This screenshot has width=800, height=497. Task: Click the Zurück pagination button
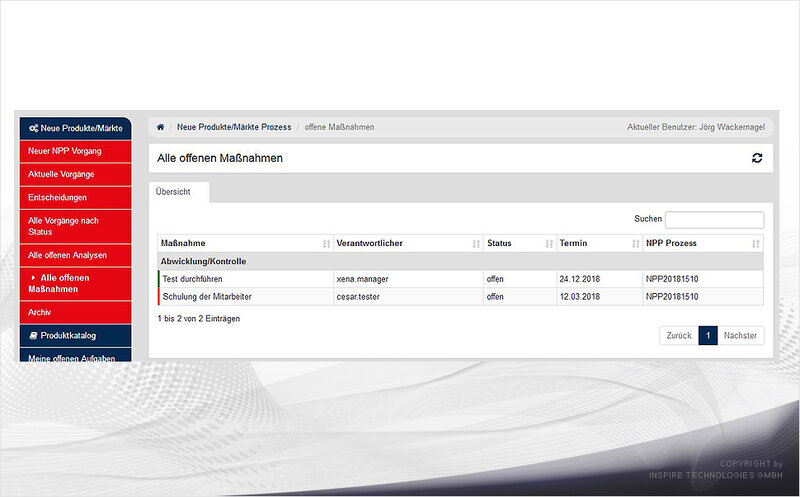pyautogui.click(x=679, y=335)
